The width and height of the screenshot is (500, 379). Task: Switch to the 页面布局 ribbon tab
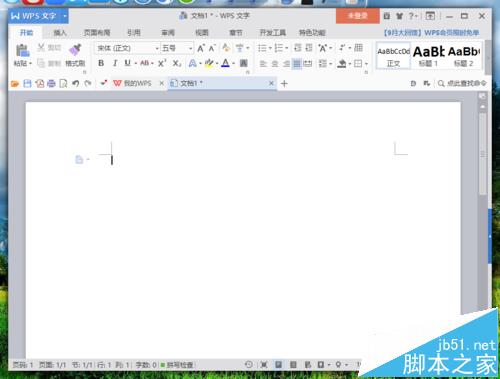click(x=97, y=32)
